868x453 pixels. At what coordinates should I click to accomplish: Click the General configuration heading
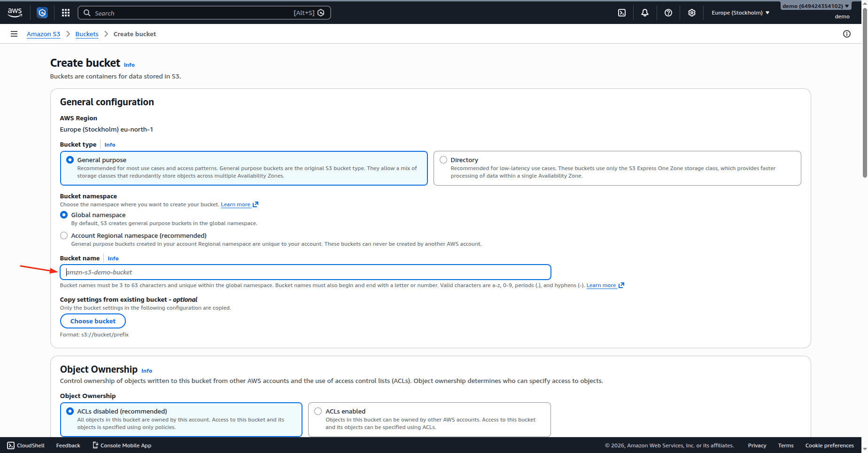[x=107, y=102]
